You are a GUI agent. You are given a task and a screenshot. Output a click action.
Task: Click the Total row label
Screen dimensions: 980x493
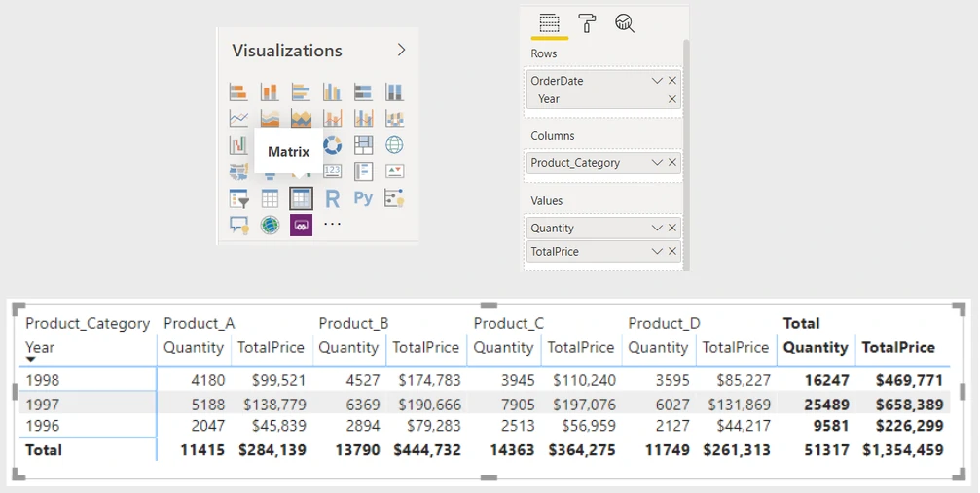tap(44, 450)
